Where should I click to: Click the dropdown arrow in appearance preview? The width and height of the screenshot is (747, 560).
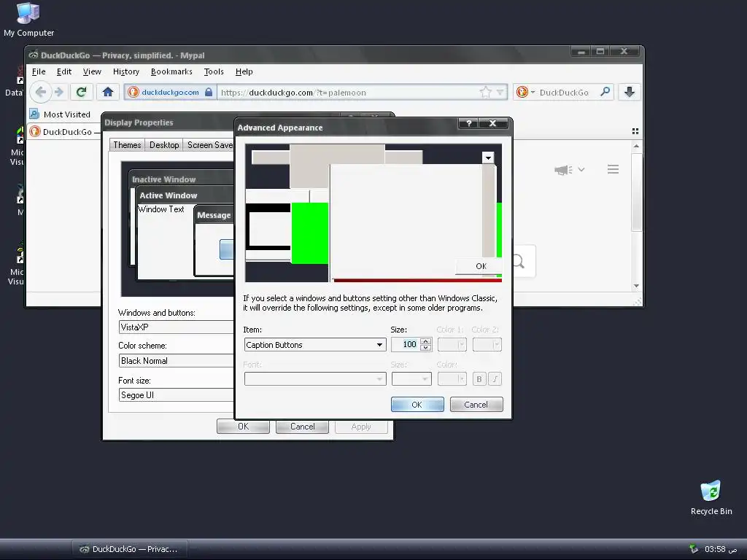(x=488, y=157)
